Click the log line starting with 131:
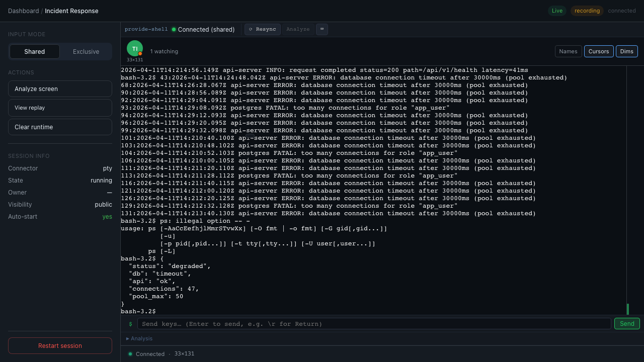Image resolution: width=644 pixels, height=362 pixels. point(329,213)
